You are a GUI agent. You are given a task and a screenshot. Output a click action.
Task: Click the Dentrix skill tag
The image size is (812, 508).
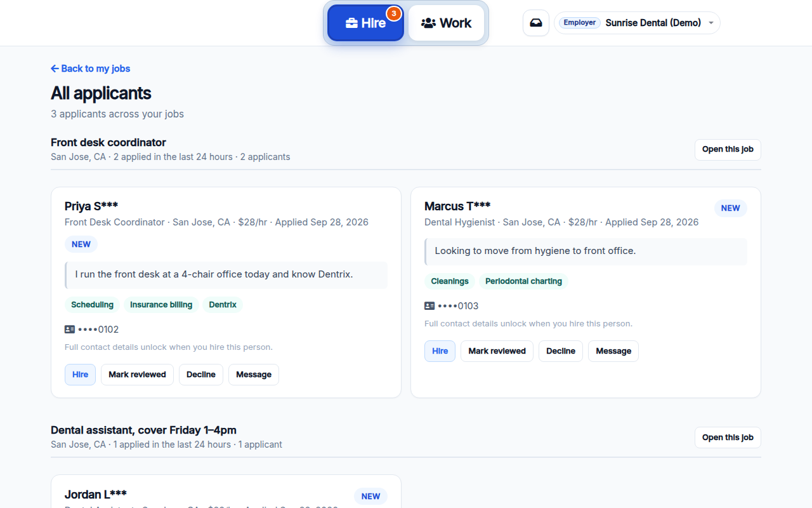pos(223,305)
